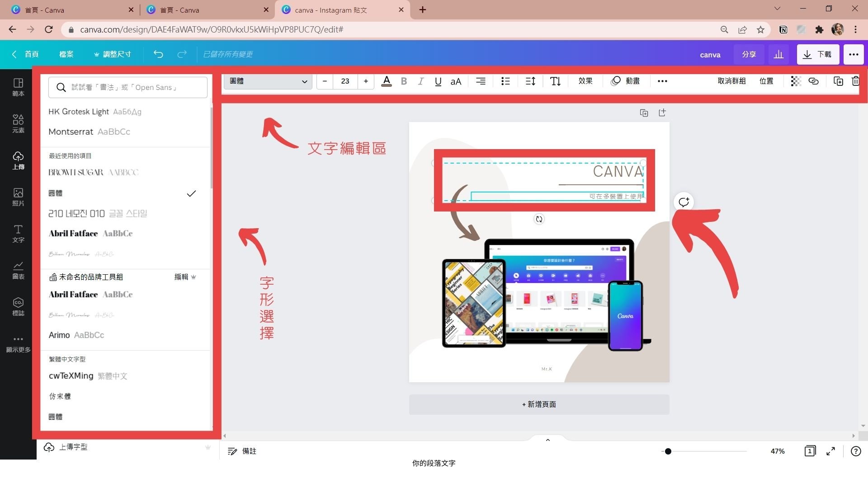The width and height of the screenshot is (868, 488).
Task: Open the 效果 effects panel
Action: pos(585,81)
